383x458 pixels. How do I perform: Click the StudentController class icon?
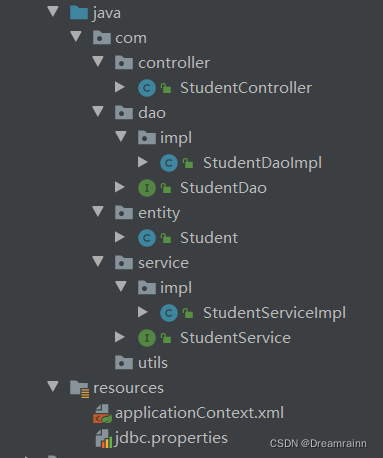[147, 88]
